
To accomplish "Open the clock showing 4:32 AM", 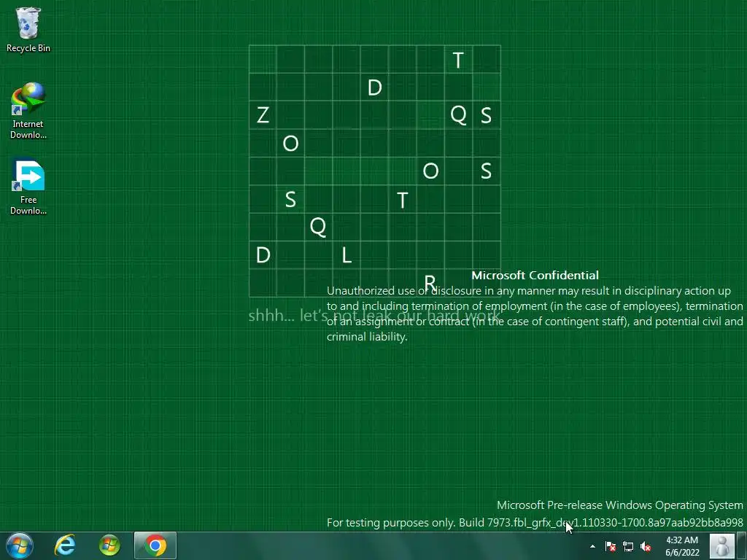I will 682,546.
